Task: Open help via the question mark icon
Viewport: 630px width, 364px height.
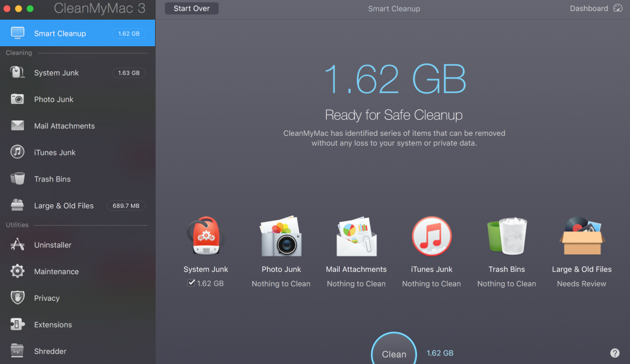Action: coord(615,353)
